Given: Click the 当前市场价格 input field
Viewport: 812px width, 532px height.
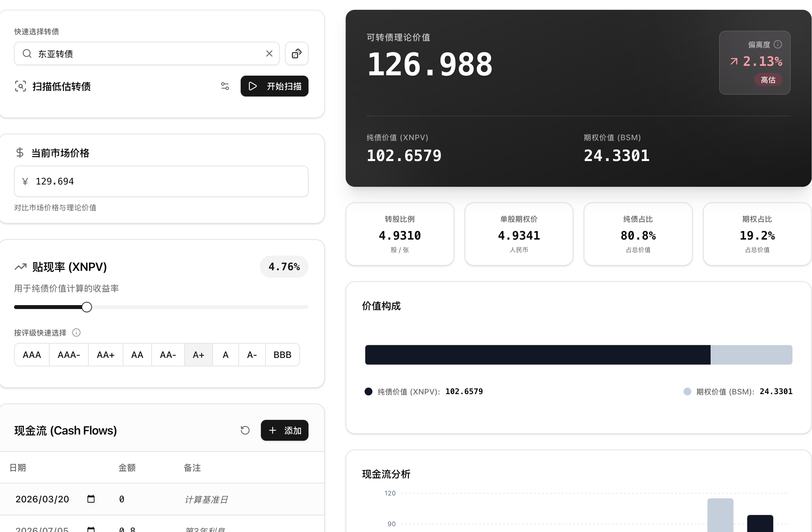Looking at the screenshot, I should tap(161, 181).
